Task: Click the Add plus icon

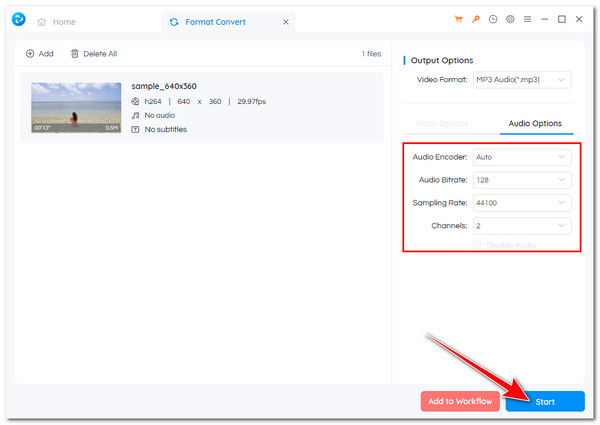Action: (30, 54)
